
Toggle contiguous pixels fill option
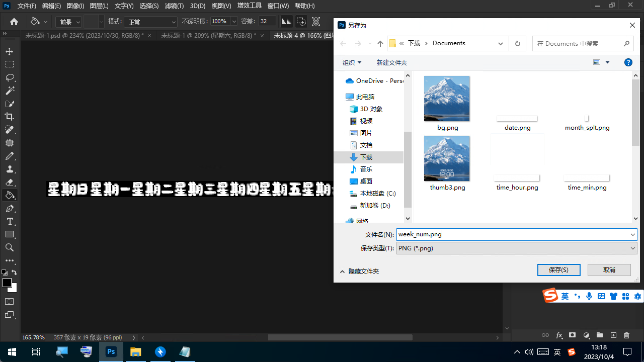click(301, 22)
